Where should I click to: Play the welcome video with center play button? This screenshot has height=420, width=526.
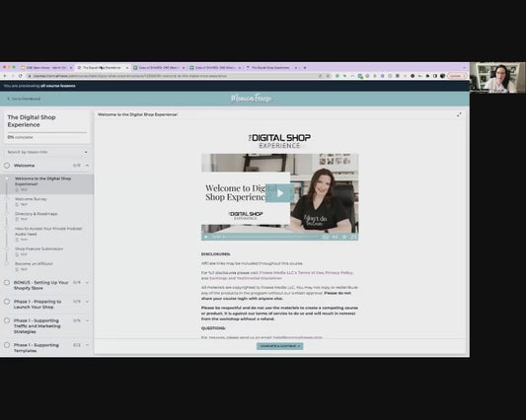click(x=279, y=193)
